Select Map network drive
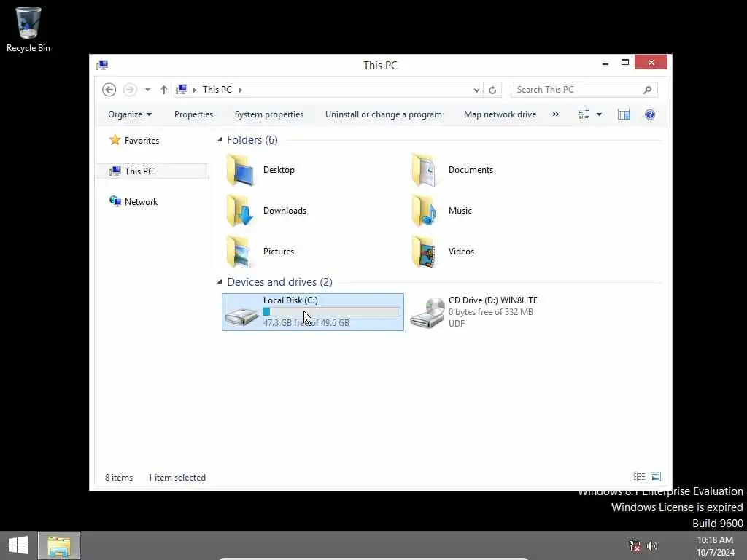The image size is (747, 560). 500,114
